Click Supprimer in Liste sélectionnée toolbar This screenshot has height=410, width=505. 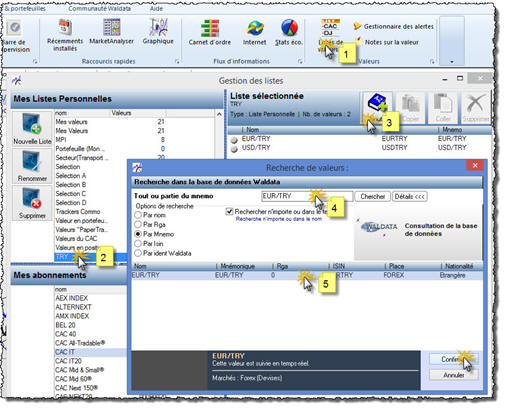(475, 107)
